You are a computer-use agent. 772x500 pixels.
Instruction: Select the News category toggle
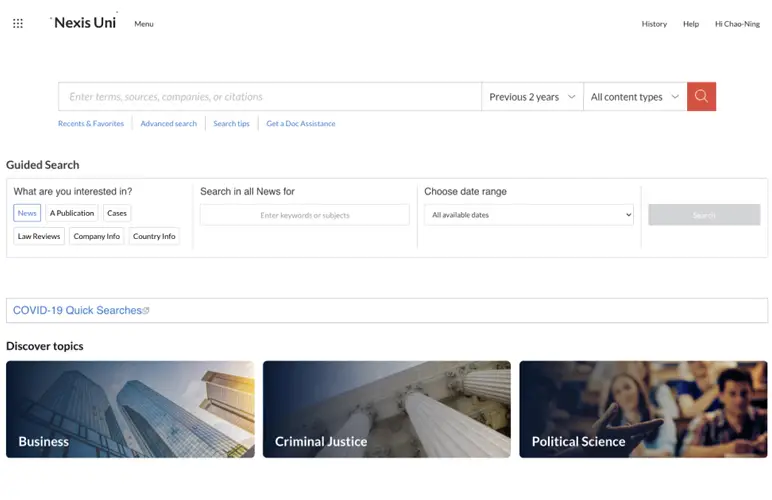27,213
